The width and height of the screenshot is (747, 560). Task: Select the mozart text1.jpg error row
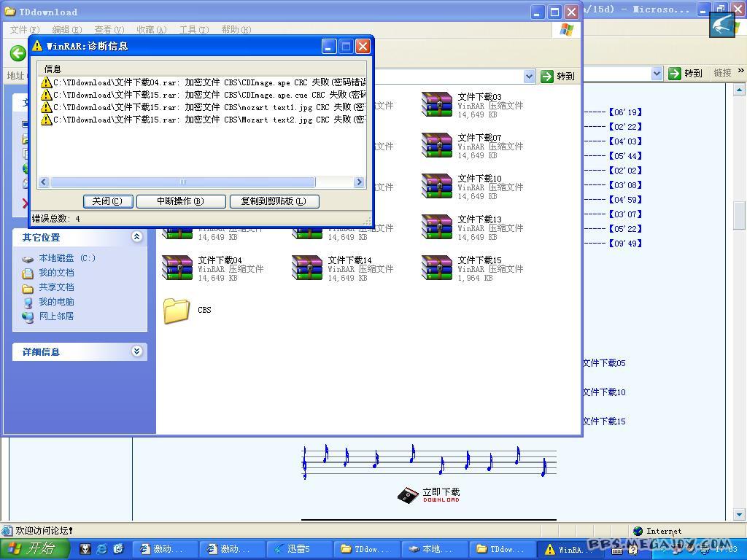pos(203,107)
